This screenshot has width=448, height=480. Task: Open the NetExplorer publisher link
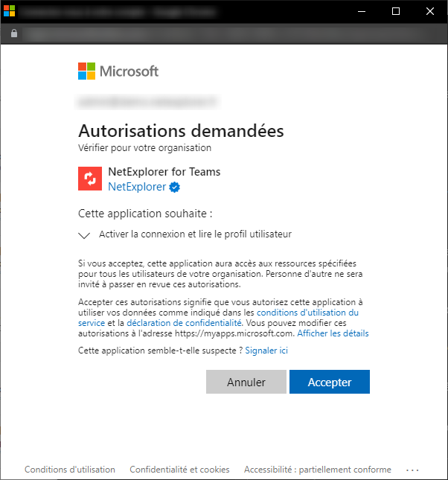click(137, 187)
